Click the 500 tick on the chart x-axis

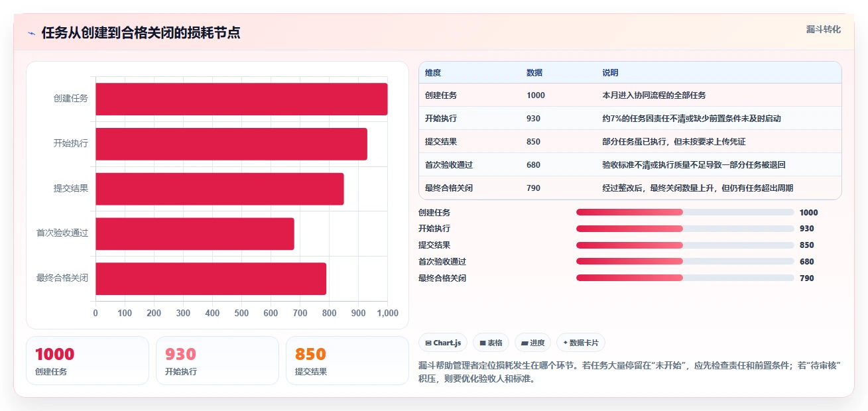[x=241, y=313]
